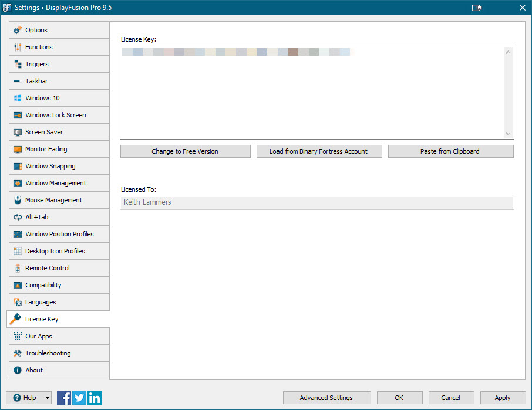Switch to the Languages tab
This screenshot has width=532, height=410.
pos(59,302)
